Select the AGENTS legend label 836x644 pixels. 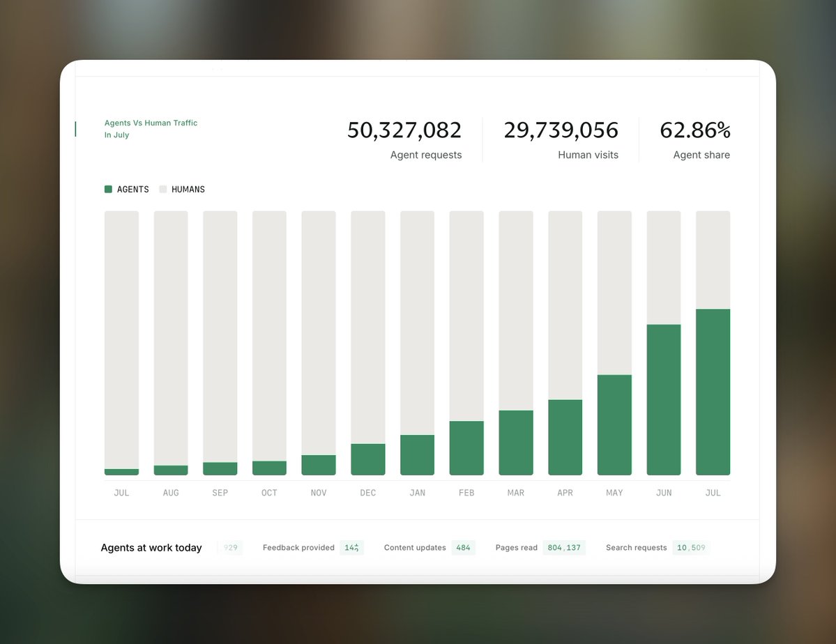click(132, 190)
